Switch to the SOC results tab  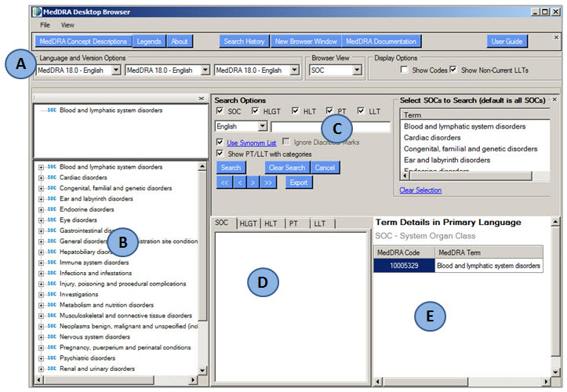[222, 223]
